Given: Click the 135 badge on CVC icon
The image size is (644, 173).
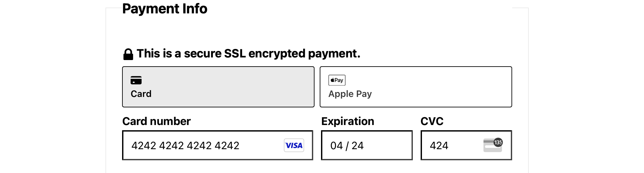Looking at the screenshot, I should pos(498,142).
